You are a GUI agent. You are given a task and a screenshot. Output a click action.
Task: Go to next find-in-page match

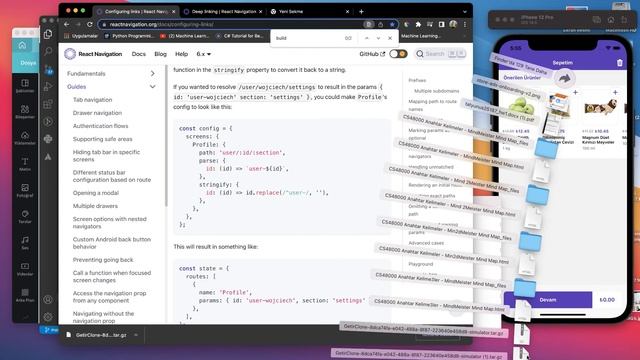click(378, 38)
